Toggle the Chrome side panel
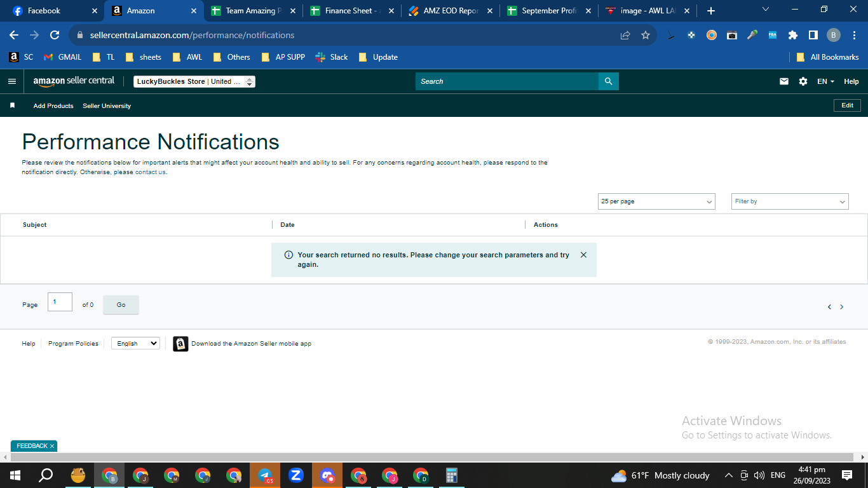 (813, 35)
